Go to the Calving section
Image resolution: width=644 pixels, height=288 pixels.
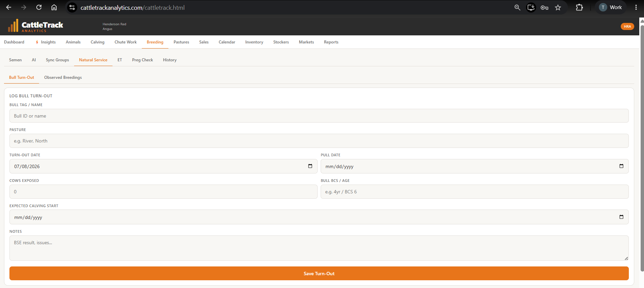pyautogui.click(x=97, y=42)
